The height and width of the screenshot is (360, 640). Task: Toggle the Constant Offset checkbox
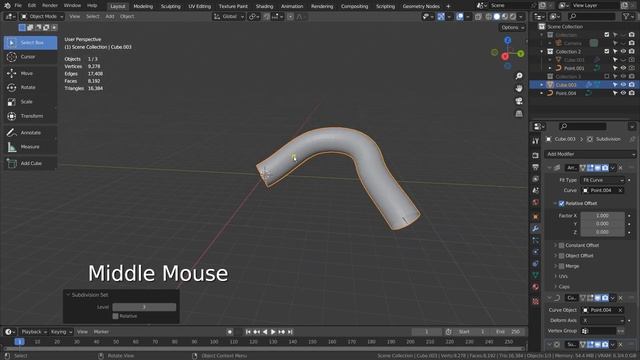point(561,245)
